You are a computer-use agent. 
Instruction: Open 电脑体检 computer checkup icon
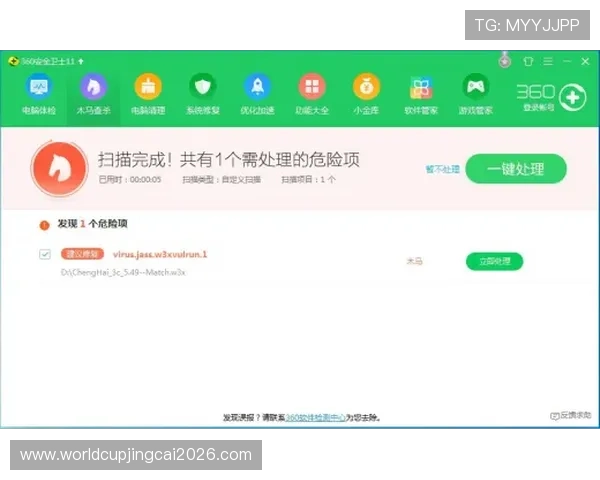[39, 87]
